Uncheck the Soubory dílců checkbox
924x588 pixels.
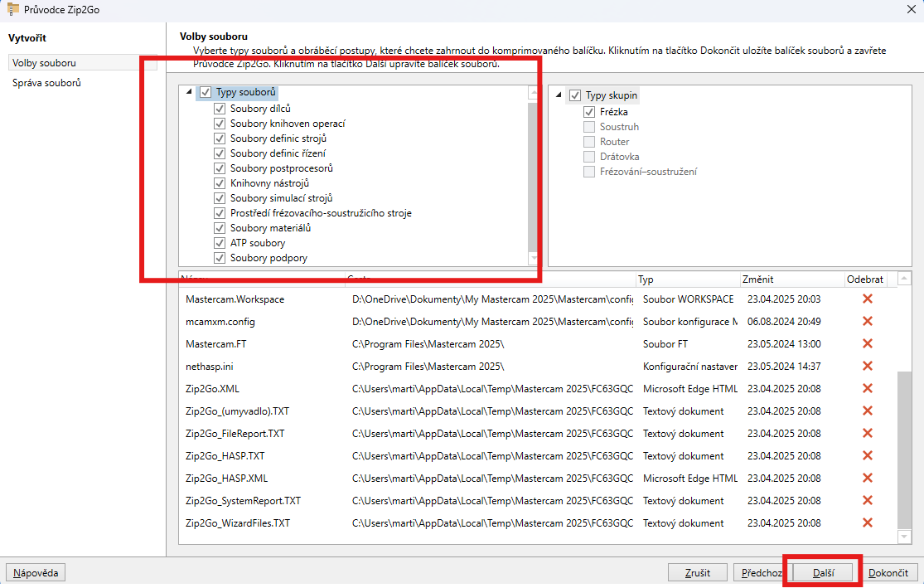pos(220,109)
